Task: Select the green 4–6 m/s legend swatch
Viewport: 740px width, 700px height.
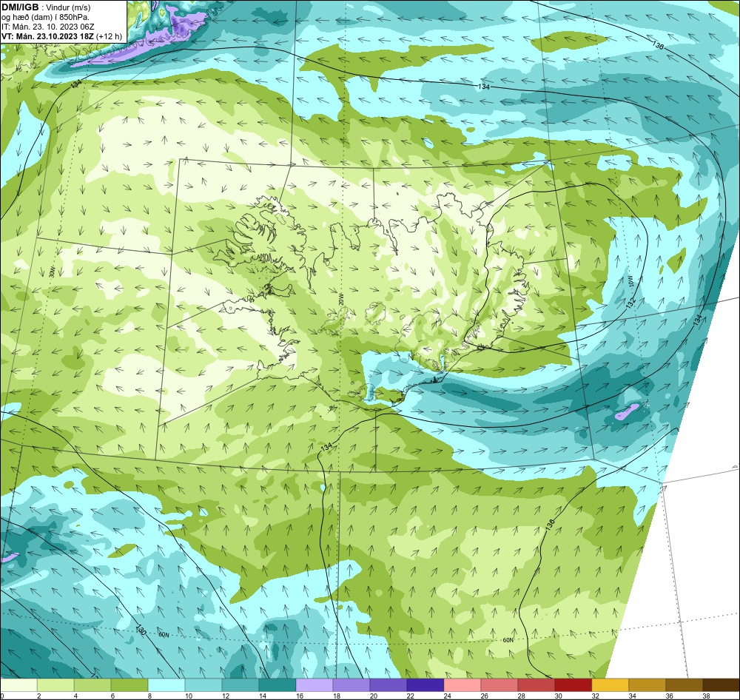Action: [92, 685]
